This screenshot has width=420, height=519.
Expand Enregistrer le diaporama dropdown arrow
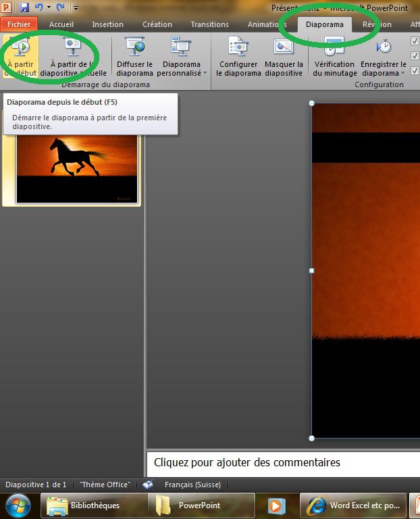pyautogui.click(x=403, y=73)
